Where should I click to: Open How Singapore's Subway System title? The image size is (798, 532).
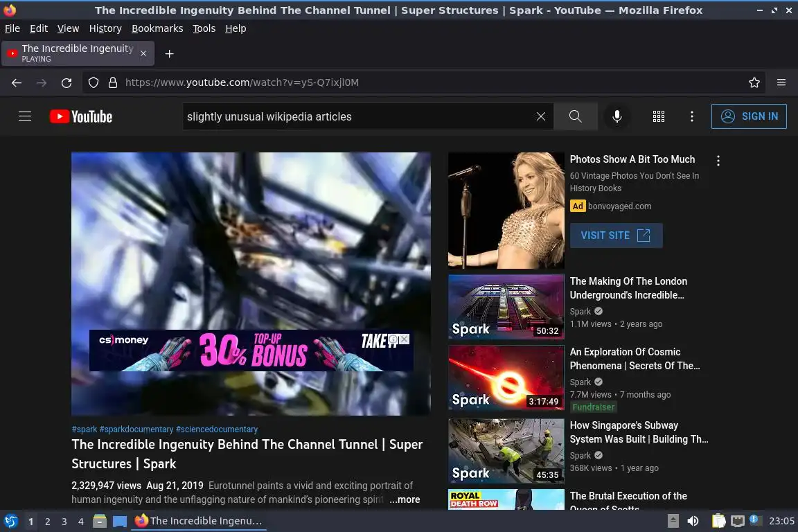tap(639, 432)
